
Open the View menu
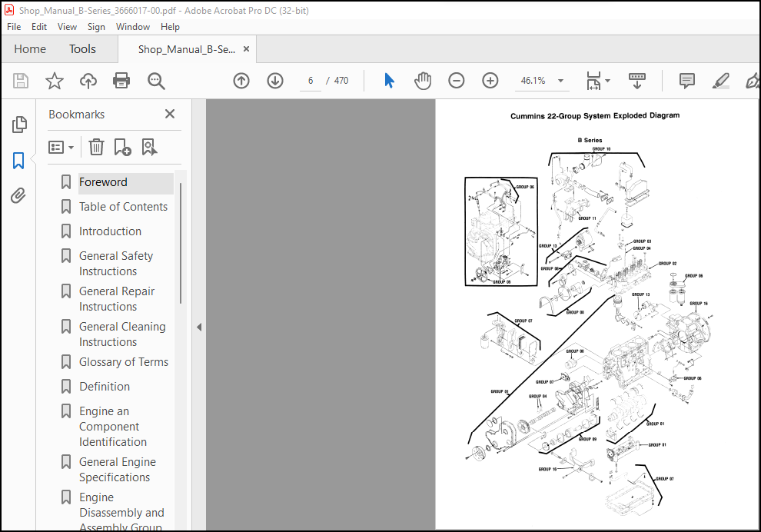pos(67,27)
